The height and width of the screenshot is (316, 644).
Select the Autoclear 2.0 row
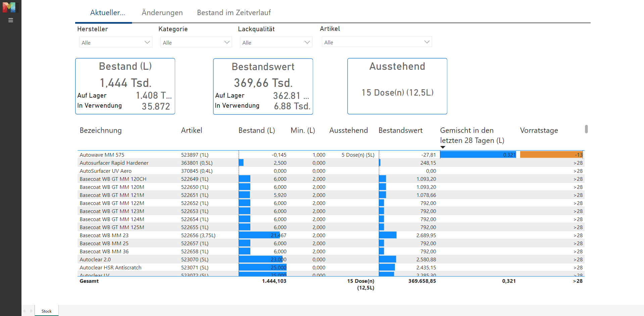(x=331, y=259)
